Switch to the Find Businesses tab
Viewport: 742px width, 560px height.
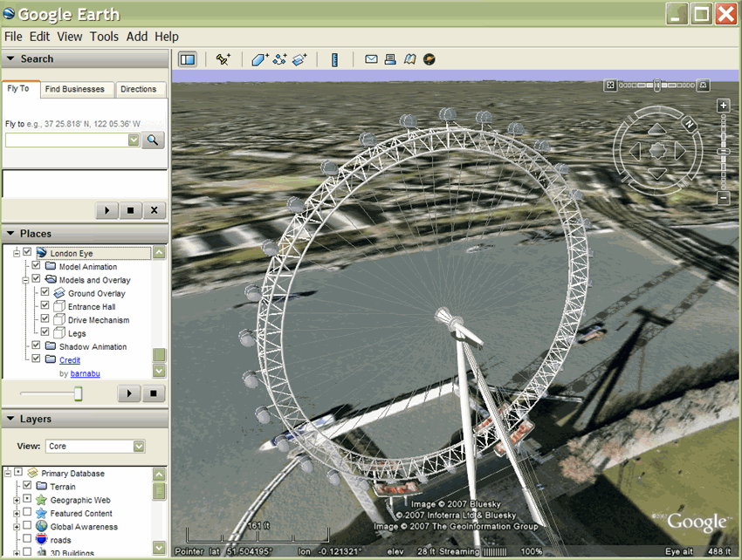tap(74, 89)
